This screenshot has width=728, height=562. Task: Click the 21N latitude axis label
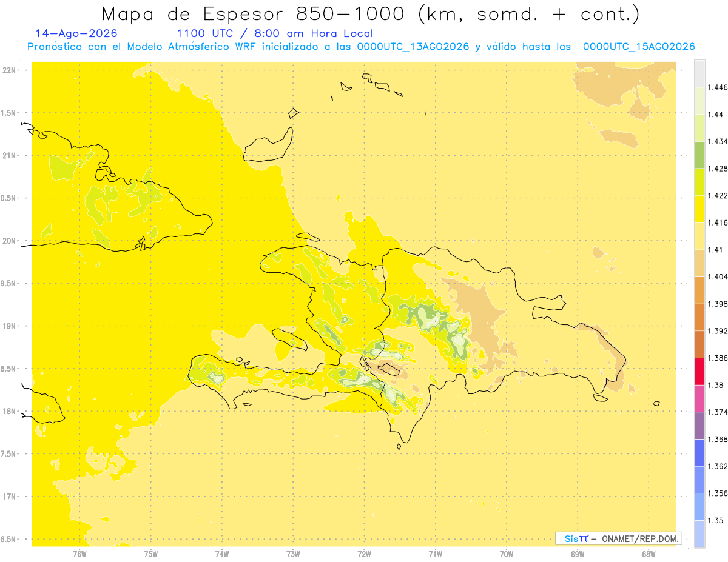[10, 156]
